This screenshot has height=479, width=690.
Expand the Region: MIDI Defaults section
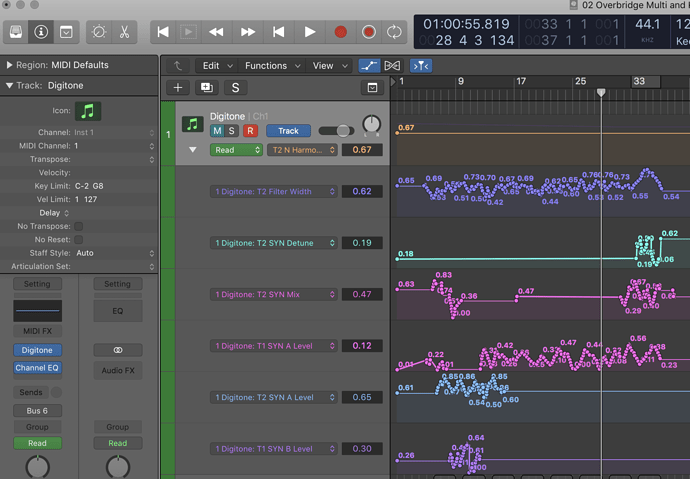(x=10, y=64)
